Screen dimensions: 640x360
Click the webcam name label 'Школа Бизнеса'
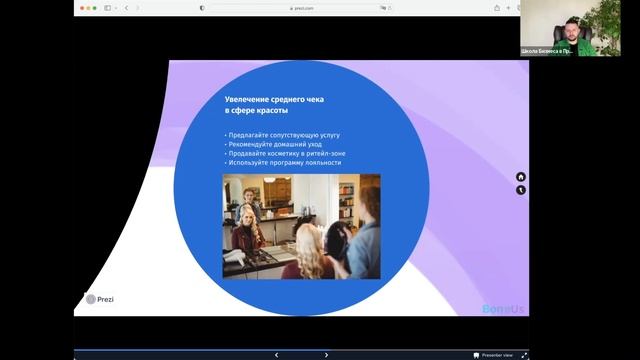click(547, 51)
